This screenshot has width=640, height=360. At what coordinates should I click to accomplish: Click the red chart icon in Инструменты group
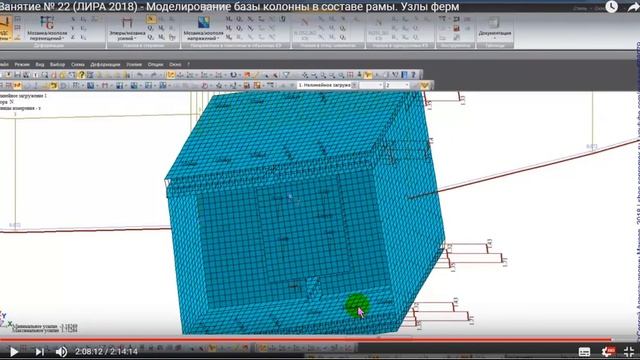point(456,28)
